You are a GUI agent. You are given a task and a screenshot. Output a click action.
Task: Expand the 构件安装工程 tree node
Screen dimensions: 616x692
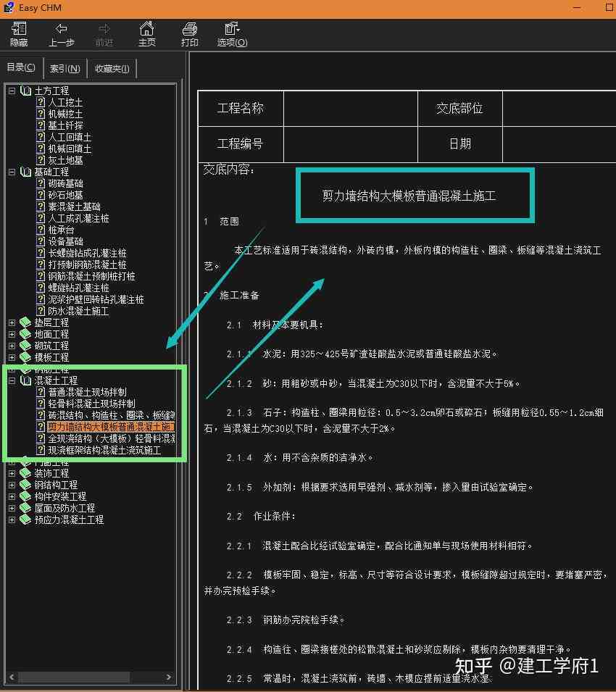pos(12,496)
